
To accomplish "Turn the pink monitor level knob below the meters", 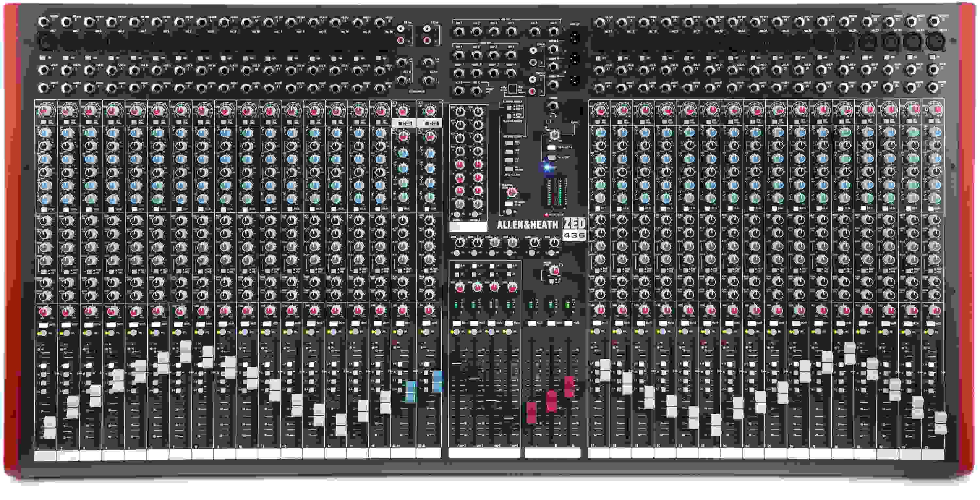I will (555, 270).
